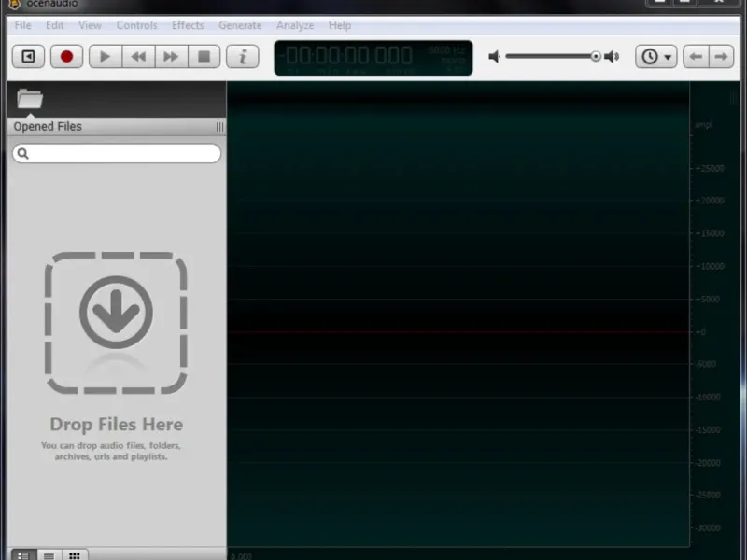747x560 pixels.
Task: Click the forward arrow navigation button
Action: pyautogui.click(x=721, y=57)
